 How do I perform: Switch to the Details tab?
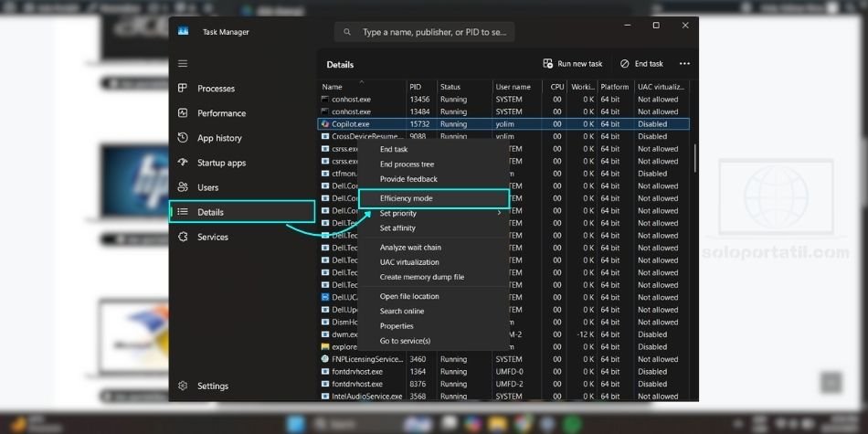coord(242,212)
